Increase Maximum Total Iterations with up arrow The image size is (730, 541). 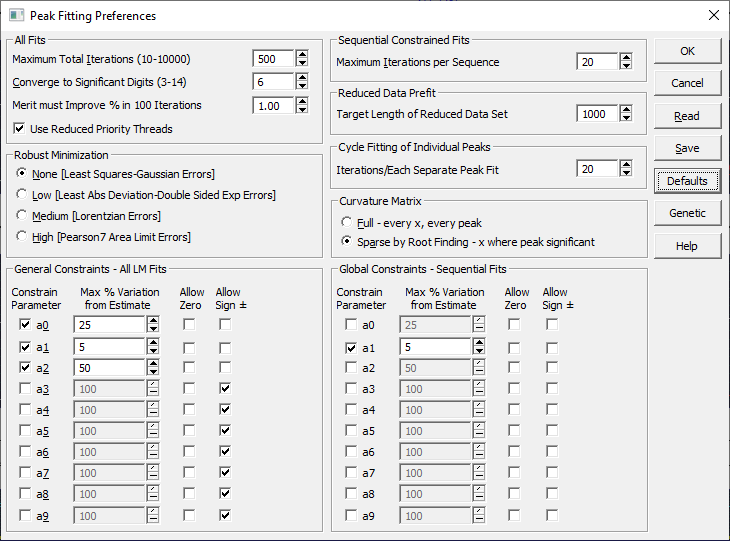(x=302, y=54)
